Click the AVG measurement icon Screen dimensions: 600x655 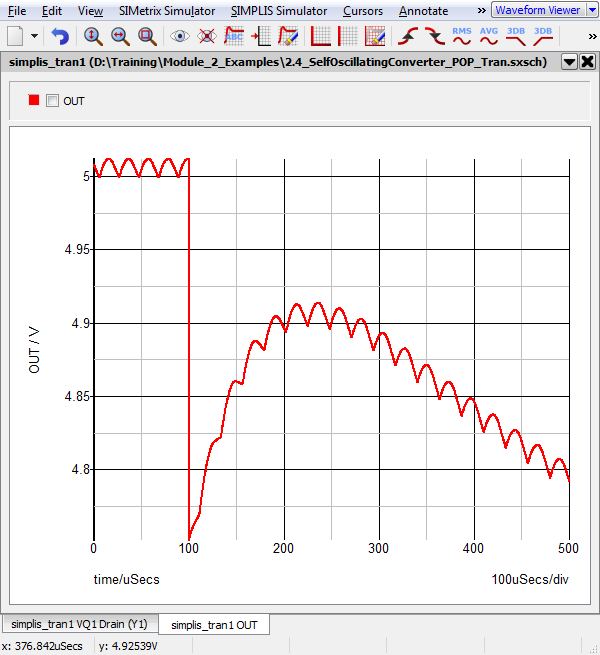(x=489, y=36)
